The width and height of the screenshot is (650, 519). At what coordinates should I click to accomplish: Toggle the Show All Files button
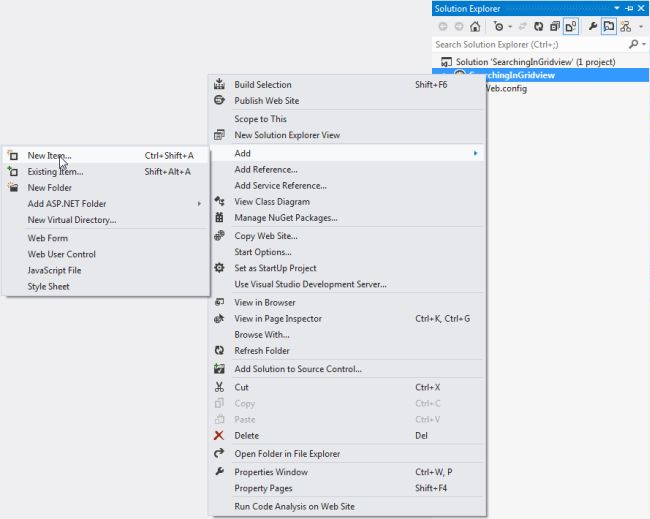pyautogui.click(x=571, y=27)
